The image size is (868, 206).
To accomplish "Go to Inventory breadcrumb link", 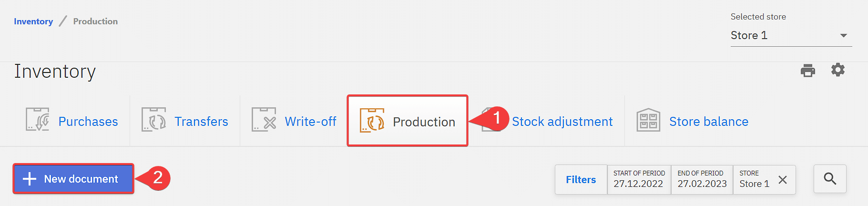I will point(33,21).
